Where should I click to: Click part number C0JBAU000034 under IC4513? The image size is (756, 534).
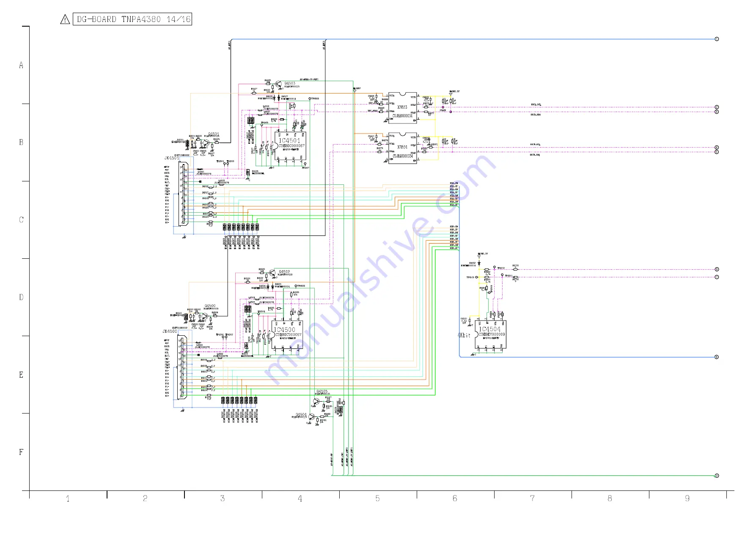(x=402, y=116)
